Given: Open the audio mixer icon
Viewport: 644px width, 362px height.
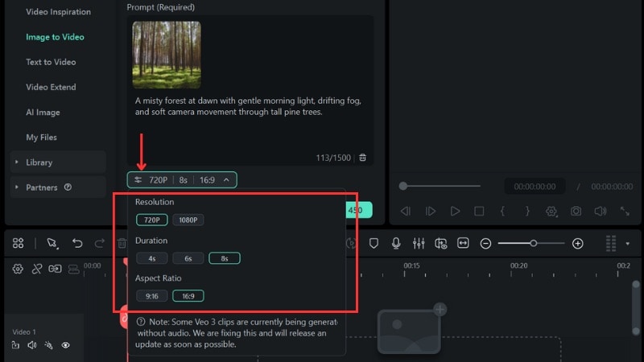Looking at the screenshot, I should (419, 244).
